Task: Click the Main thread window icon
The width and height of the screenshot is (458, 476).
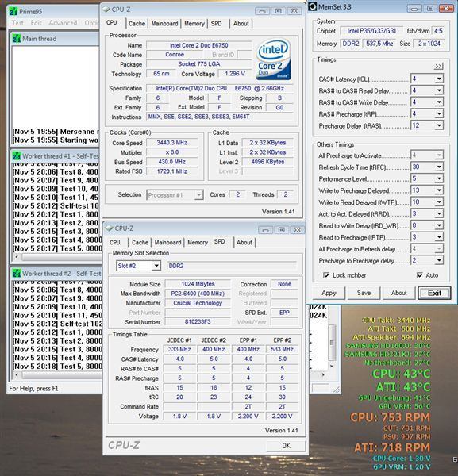Action: (x=17, y=39)
